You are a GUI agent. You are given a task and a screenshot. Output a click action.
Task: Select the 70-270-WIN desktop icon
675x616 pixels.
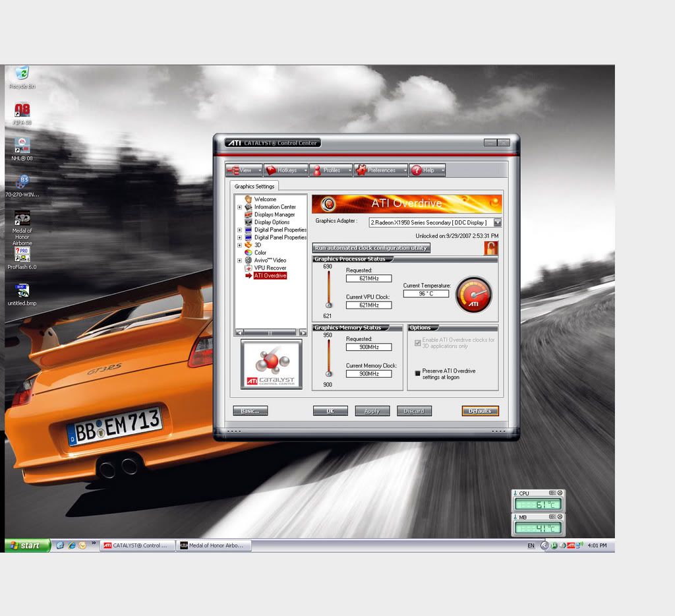[22, 185]
